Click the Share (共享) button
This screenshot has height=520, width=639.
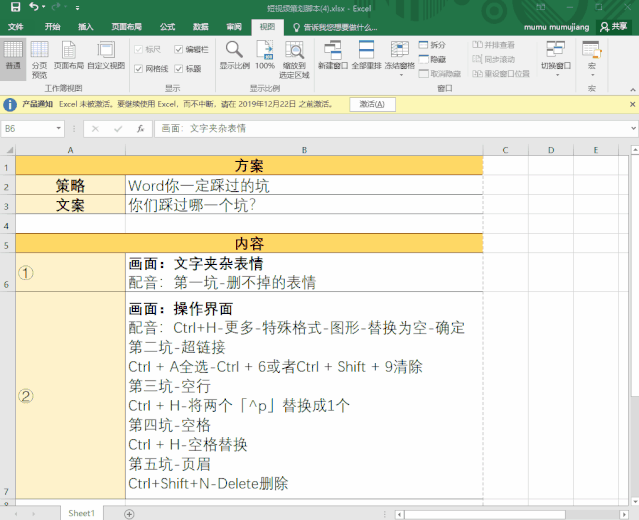click(613, 27)
